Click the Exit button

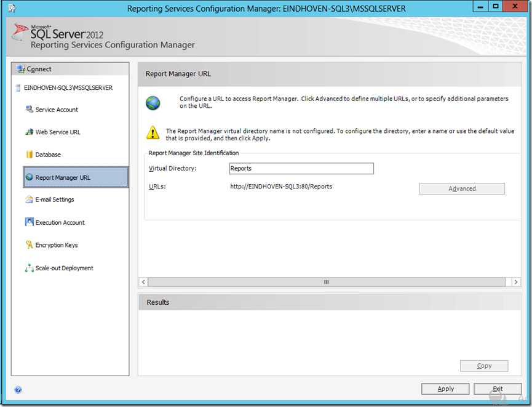pos(498,389)
